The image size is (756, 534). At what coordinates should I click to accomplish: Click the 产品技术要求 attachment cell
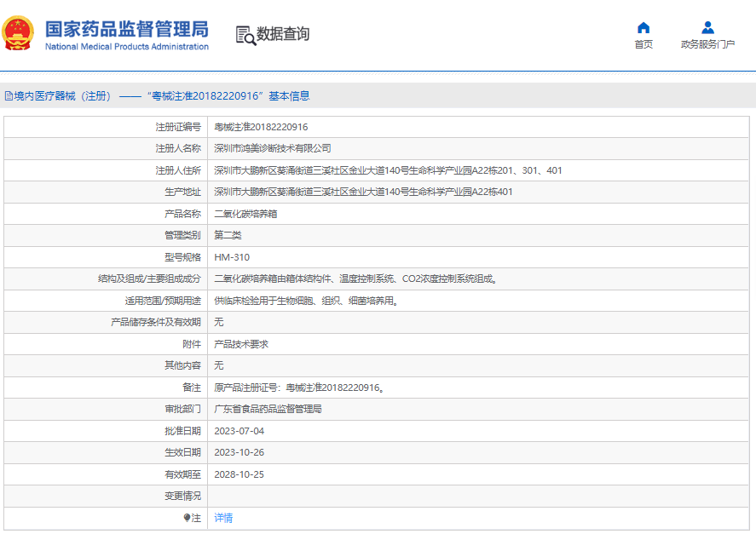[240, 344]
